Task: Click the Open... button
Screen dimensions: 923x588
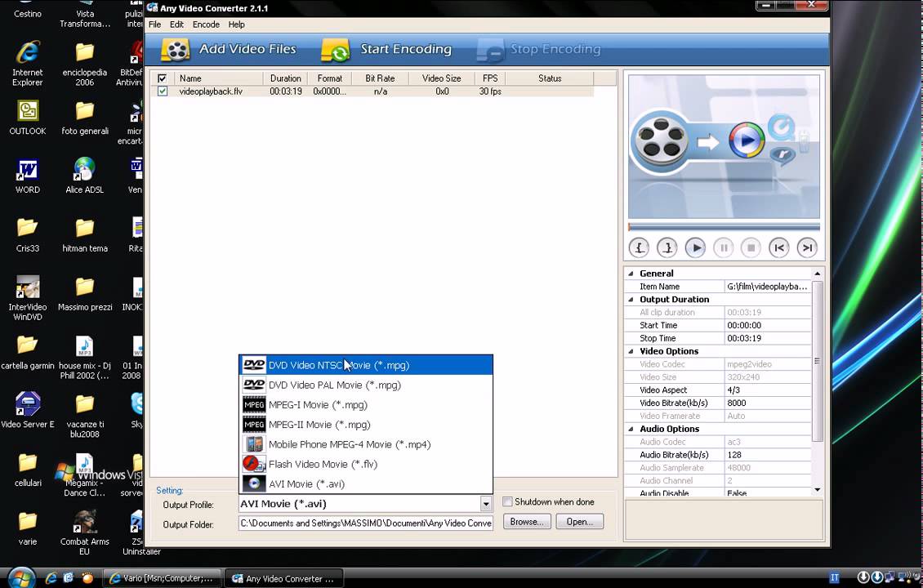Action: click(580, 522)
